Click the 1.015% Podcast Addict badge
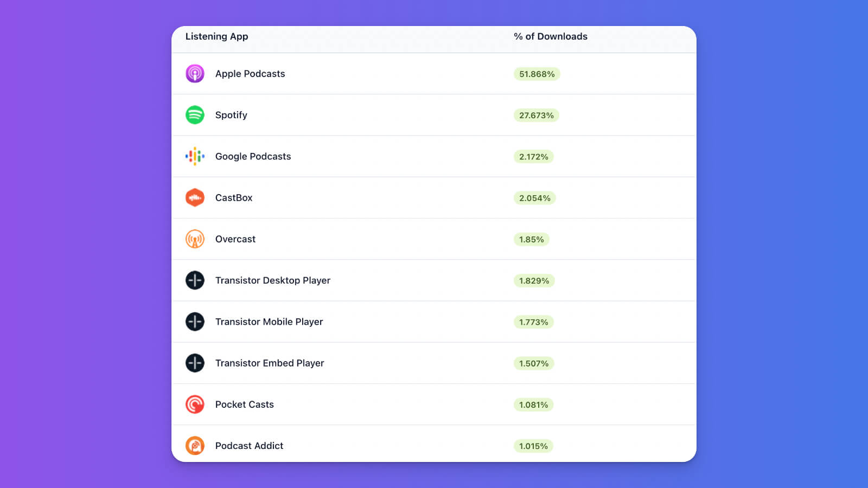This screenshot has width=868, height=488. 533,446
